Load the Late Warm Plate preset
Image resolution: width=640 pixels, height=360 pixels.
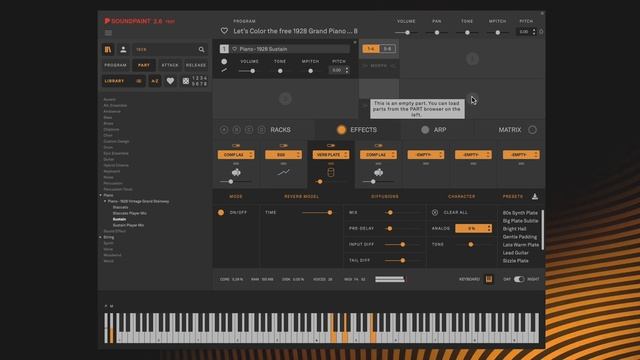(521, 244)
